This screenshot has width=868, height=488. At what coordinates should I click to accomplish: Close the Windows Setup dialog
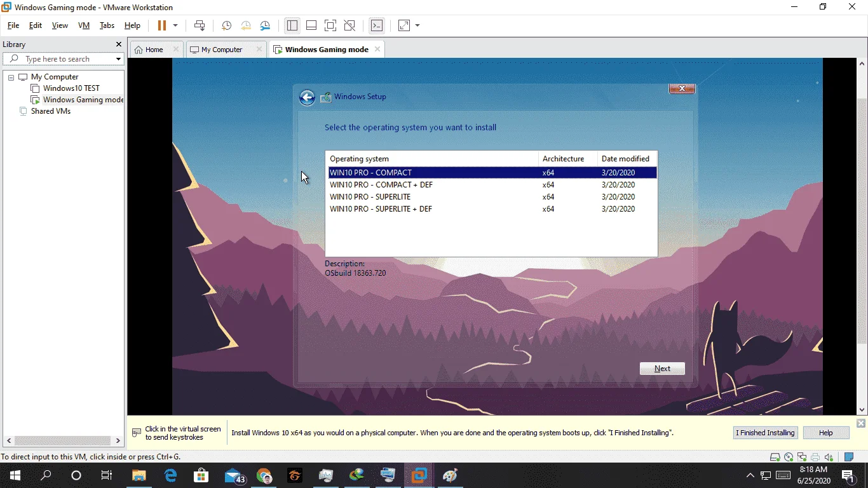682,88
